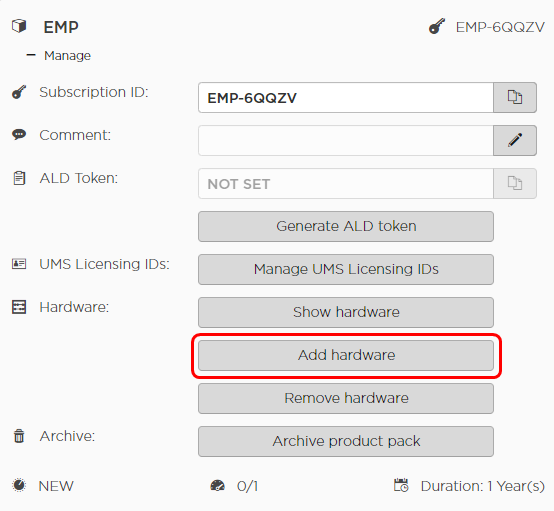Screen dimensions: 554x511
Task: Click the calendar Duration icon
Action: coord(401,485)
